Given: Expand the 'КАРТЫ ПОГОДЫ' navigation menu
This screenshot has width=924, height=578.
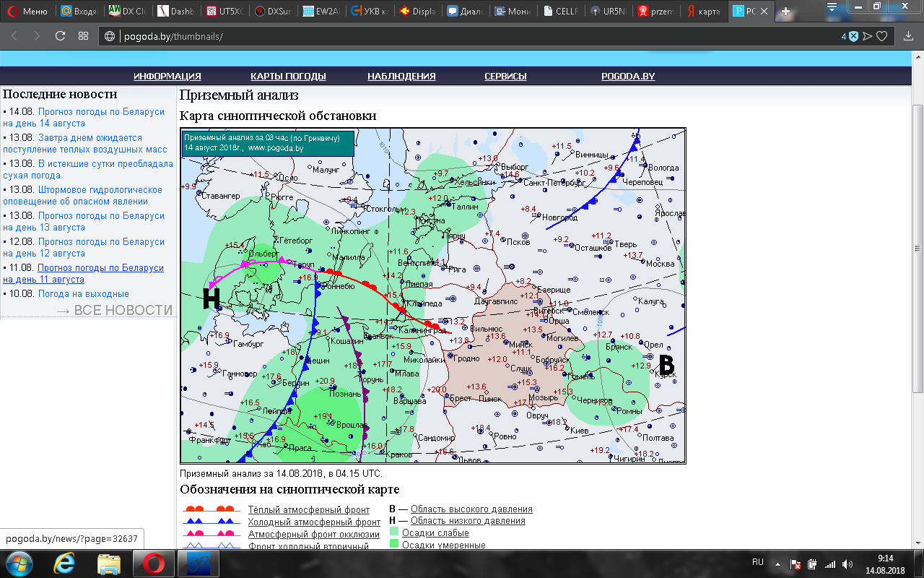Looking at the screenshot, I should [x=288, y=76].
